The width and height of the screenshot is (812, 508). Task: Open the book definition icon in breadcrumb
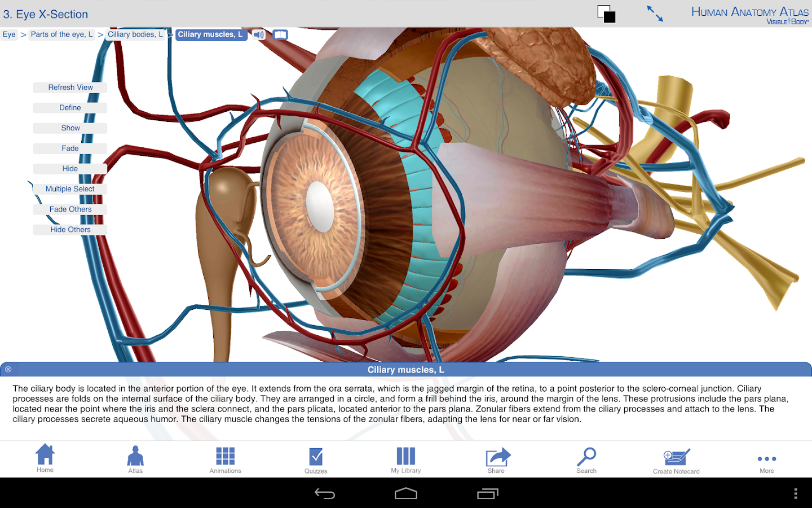[280, 35]
